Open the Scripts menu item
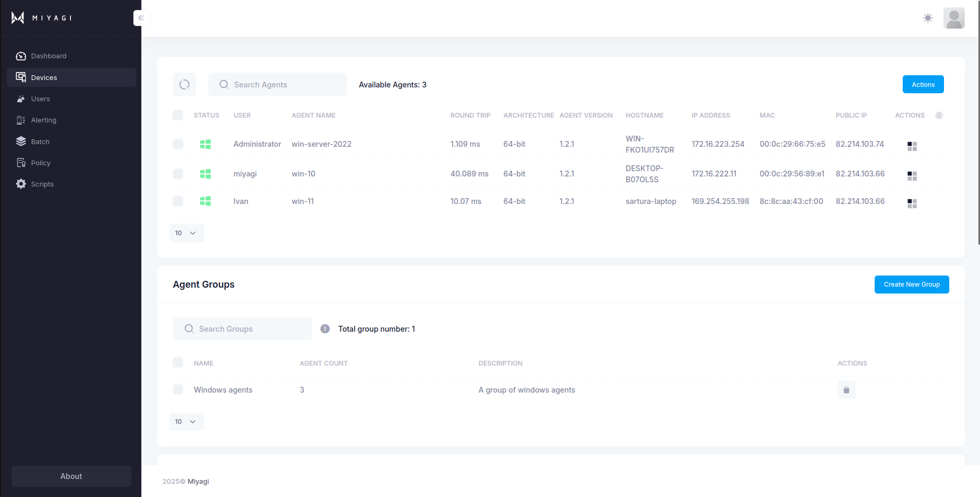The width and height of the screenshot is (980, 497). [42, 184]
